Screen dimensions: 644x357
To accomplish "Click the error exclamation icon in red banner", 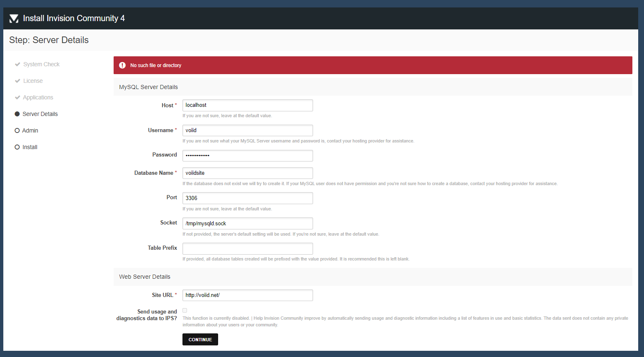I will (122, 65).
